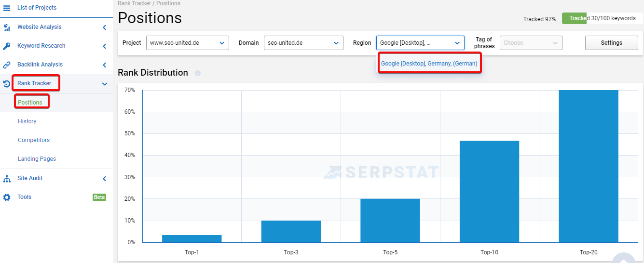Screen dimensions: 644x263
Task: Click the Keyword Research key icon
Action: pyautogui.click(x=7, y=46)
